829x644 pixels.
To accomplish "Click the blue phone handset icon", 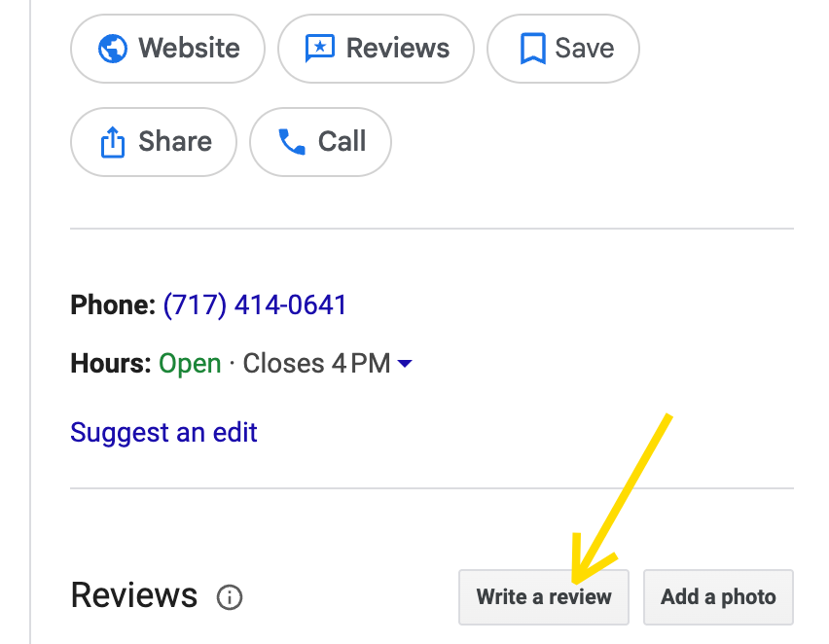I will [x=292, y=142].
